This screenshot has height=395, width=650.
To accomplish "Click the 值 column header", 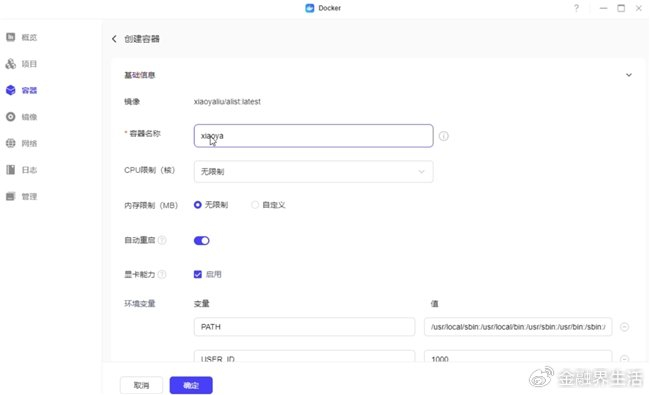I will tap(434, 304).
